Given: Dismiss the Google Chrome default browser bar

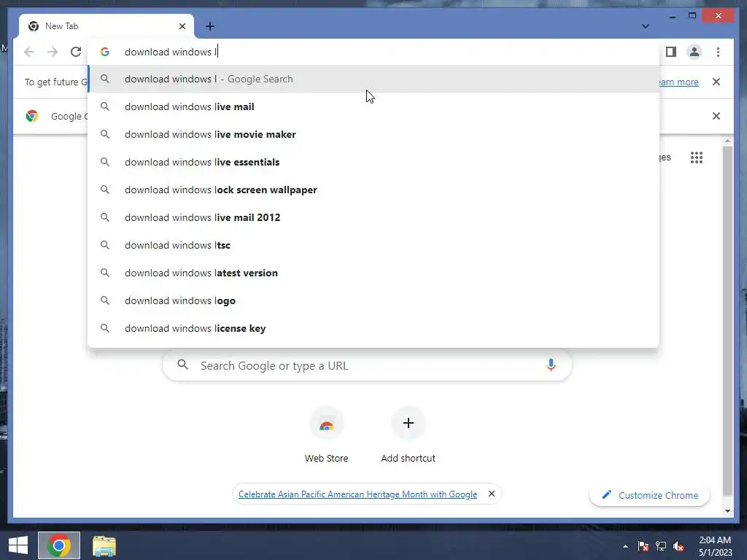Looking at the screenshot, I should tap(716, 116).
